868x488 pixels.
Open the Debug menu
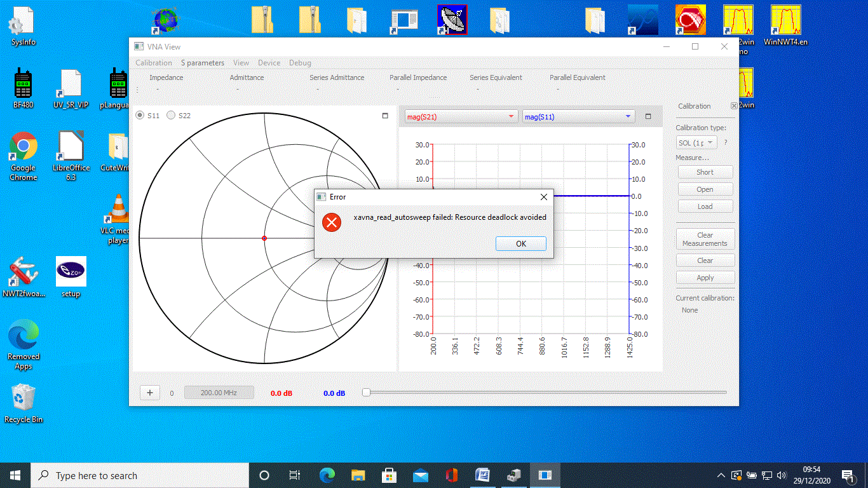pos(300,63)
